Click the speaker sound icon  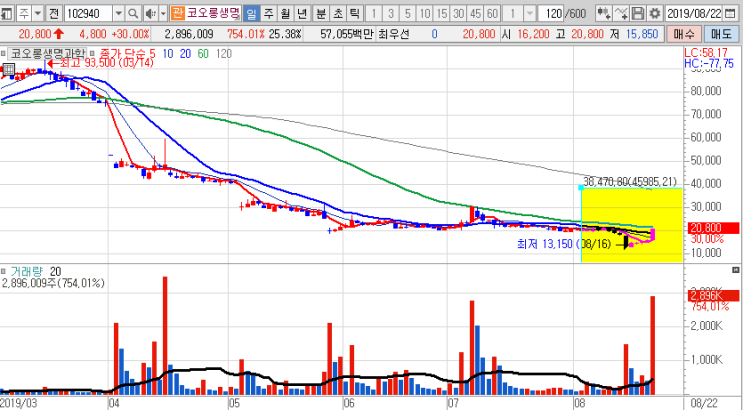pos(150,13)
